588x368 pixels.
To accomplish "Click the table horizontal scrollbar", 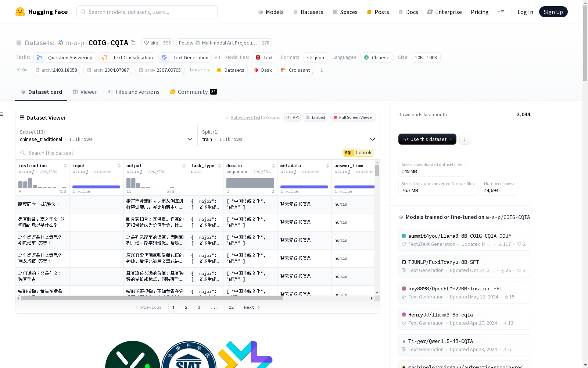I will click(x=151, y=298).
